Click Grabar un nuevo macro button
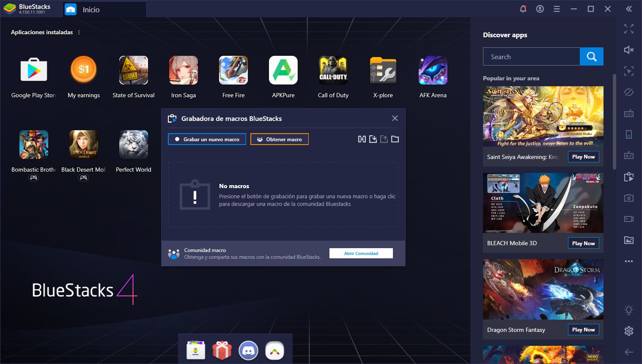642x364 pixels. coord(207,139)
